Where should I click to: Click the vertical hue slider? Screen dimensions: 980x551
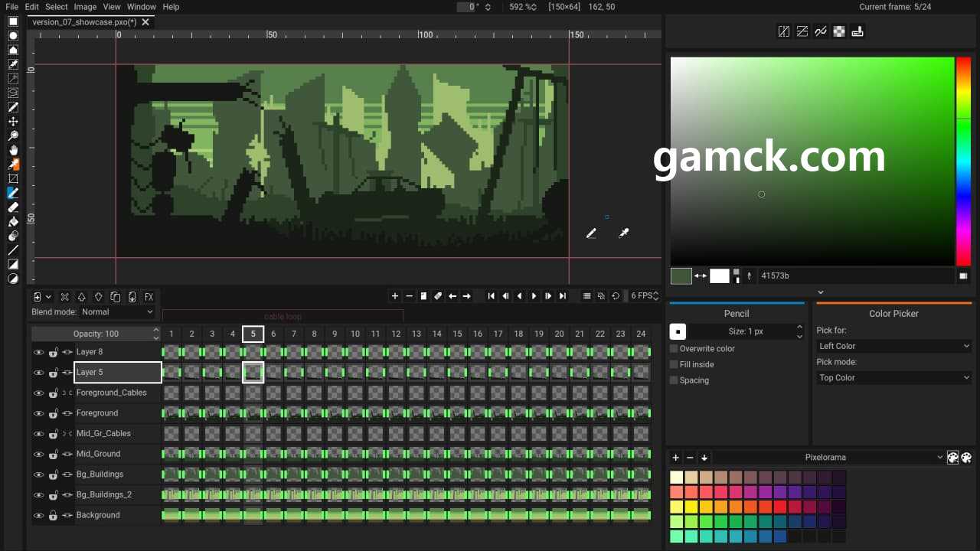(963, 161)
